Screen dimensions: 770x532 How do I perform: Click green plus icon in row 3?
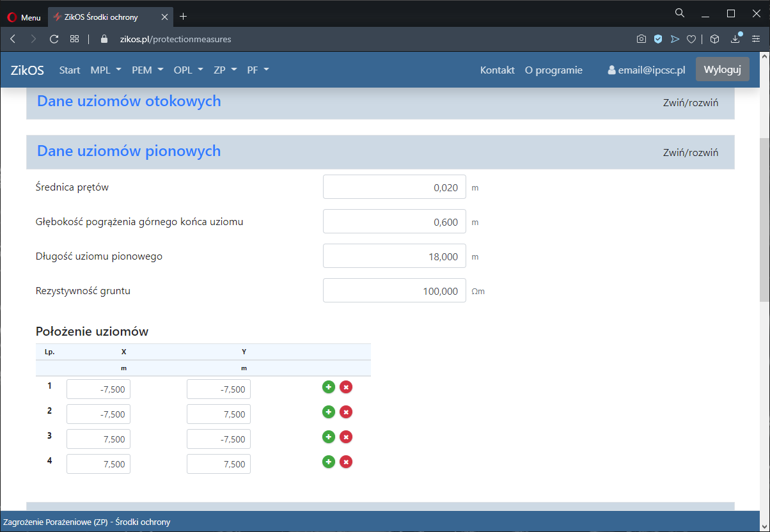click(329, 437)
